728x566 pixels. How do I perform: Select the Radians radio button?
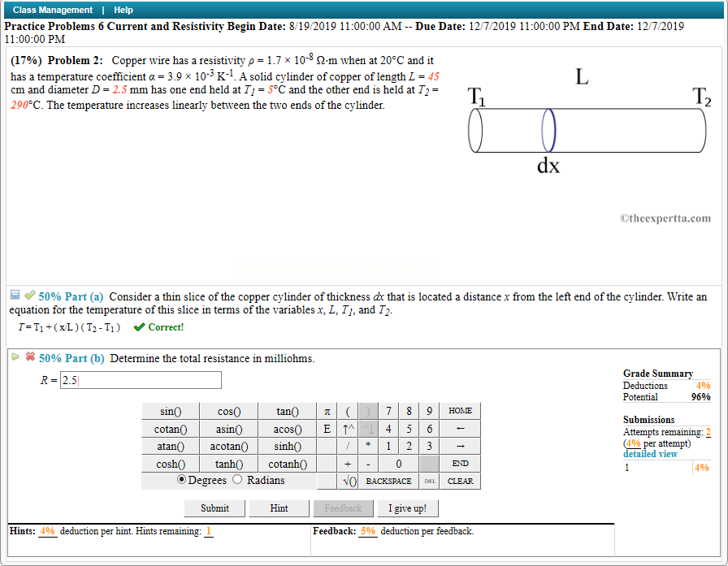[x=236, y=478]
